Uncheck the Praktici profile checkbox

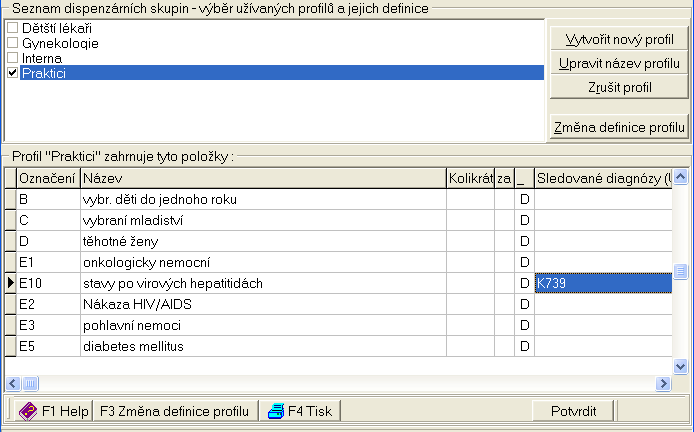click(x=12, y=73)
